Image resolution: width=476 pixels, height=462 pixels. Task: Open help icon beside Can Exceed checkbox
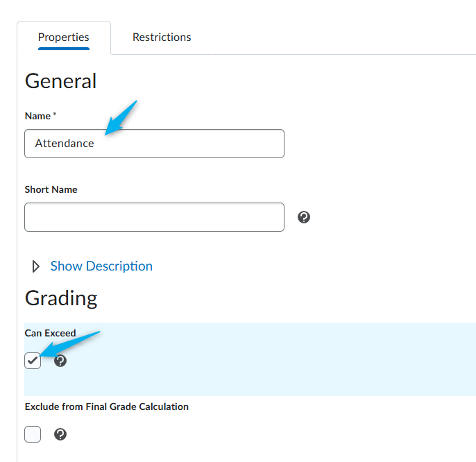point(60,361)
